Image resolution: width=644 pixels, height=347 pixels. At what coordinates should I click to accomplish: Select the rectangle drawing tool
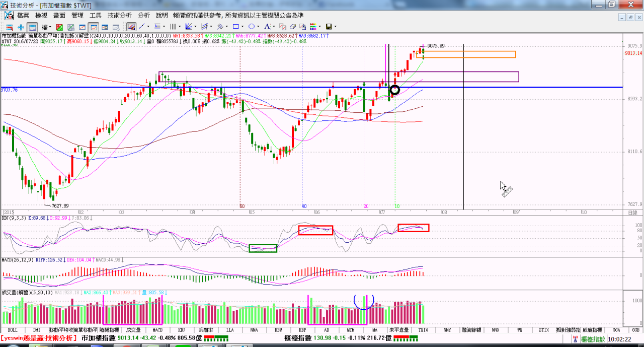click(236, 27)
